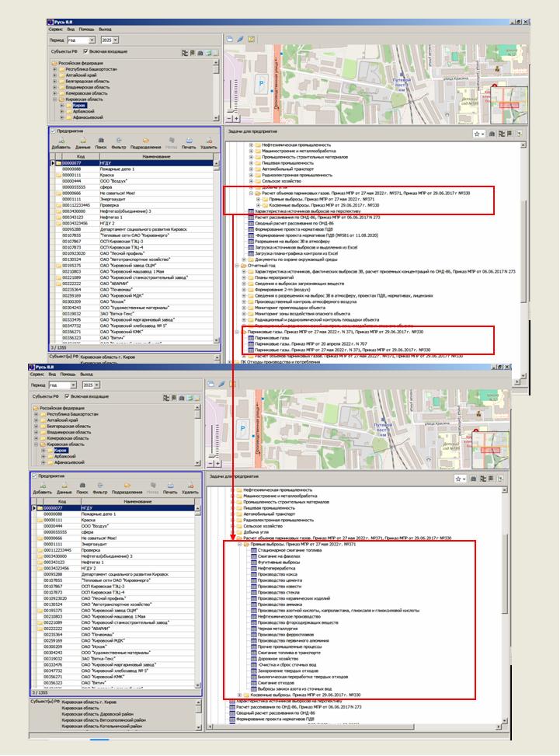560x756 pixels.
Task: Click Печать icon in lower window toolbar
Action: [x=170, y=486]
